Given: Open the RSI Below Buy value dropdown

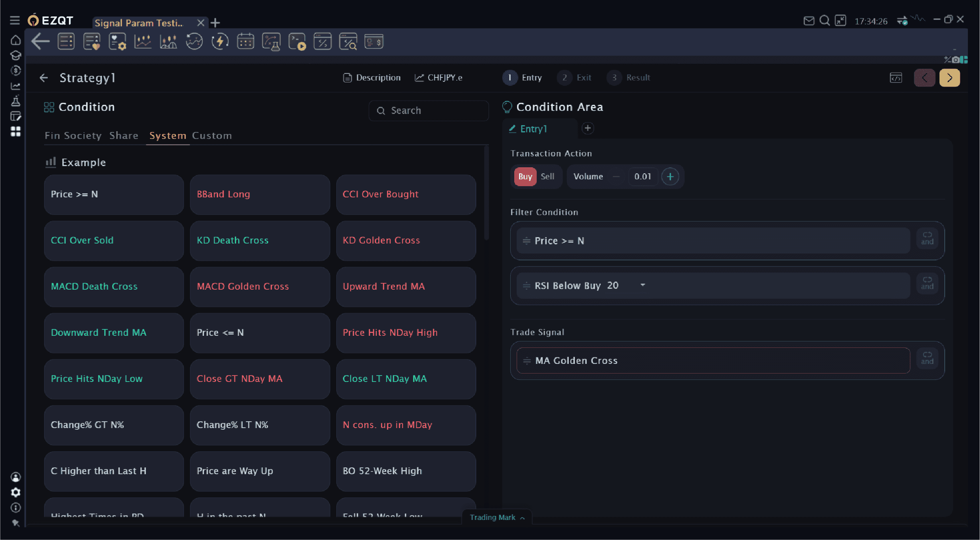Looking at the screenshot, I should tap(643, 285).
